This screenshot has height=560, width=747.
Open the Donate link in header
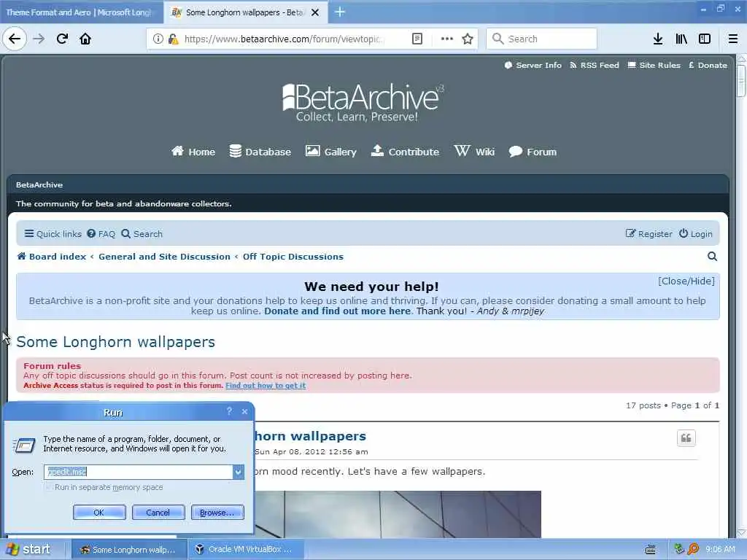click(708, 65)
